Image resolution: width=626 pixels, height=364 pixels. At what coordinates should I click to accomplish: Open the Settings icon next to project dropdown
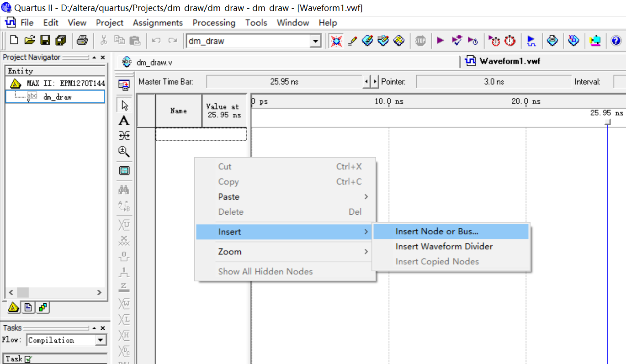[337, 41]
